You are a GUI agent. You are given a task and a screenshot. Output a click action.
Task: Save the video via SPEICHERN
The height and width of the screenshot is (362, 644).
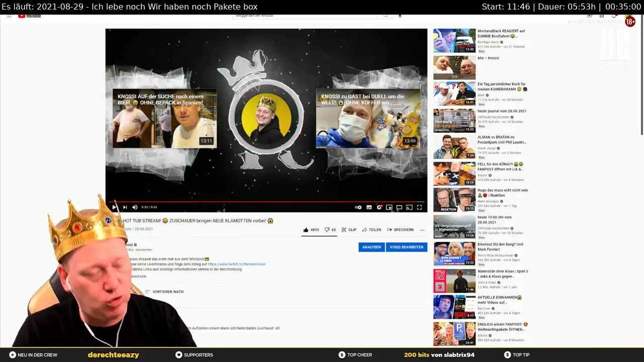(400, 230)
